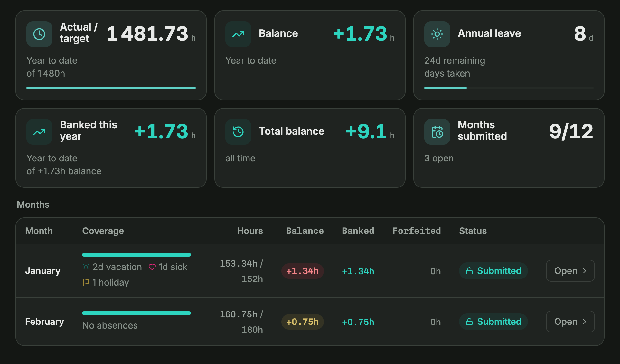Click the sun icon beside 2d vacation

86,267
